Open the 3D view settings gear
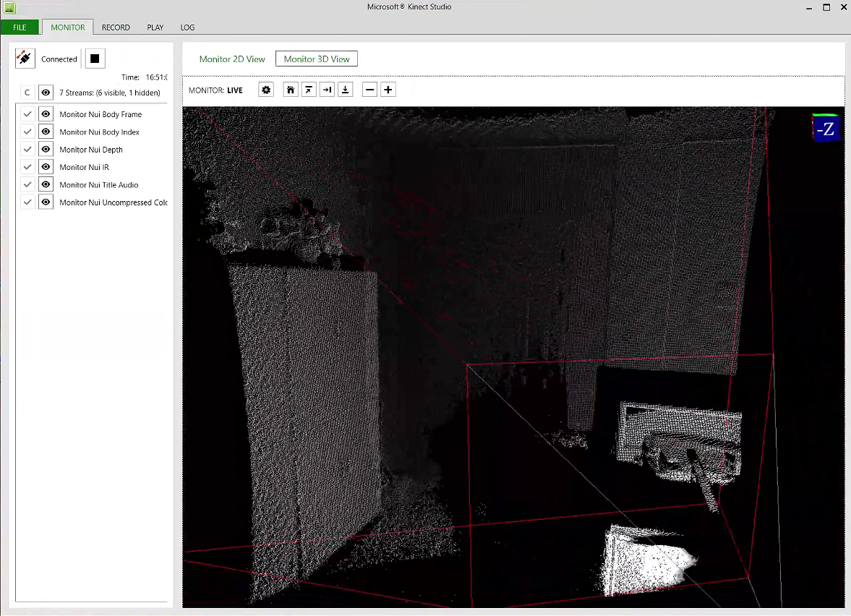Screen dimensions: 851x616 point(266,89)
